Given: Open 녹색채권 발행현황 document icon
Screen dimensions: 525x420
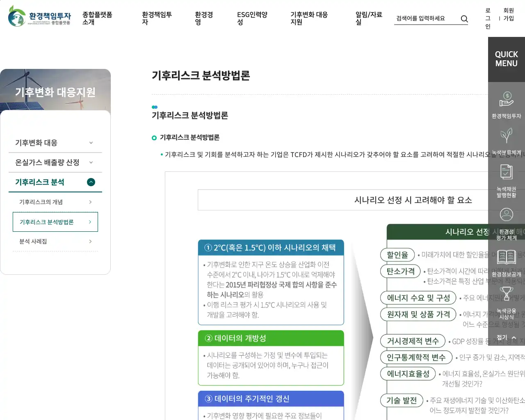Looking at the screenshot, I should [x=506, y=172].
